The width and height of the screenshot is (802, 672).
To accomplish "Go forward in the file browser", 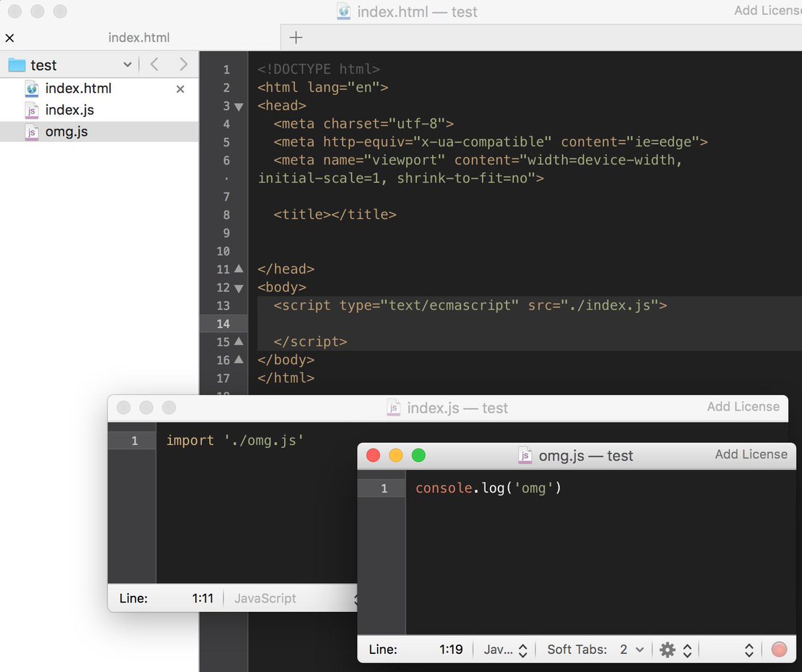I will click(x=183, y=65).
